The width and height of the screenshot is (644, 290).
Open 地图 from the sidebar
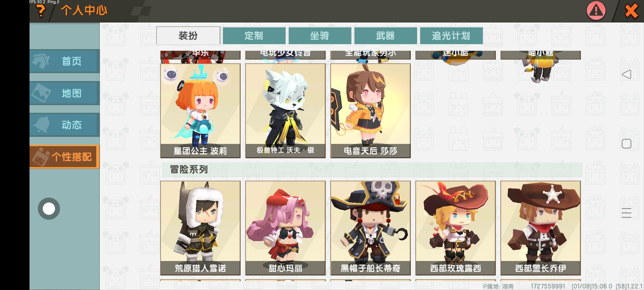pos(64,93)
